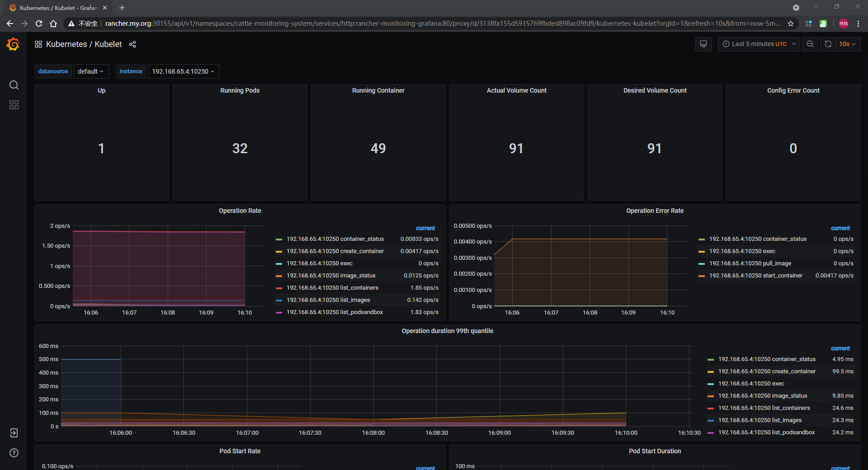The height and width of the screenshot is (470, 868).
Task: Refresh the dashboard now
Action: pyautogui.click(x=828, y=44)
